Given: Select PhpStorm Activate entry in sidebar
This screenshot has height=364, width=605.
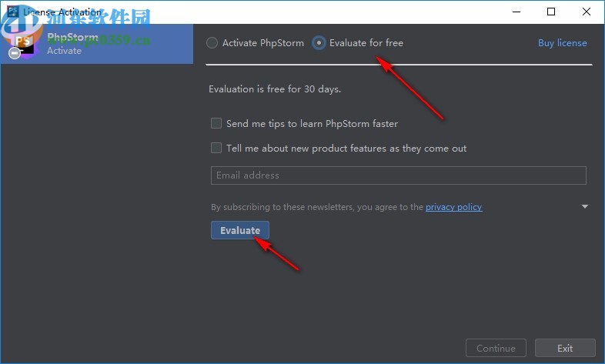Looking at the screenshot, I should tap(96, 44).
